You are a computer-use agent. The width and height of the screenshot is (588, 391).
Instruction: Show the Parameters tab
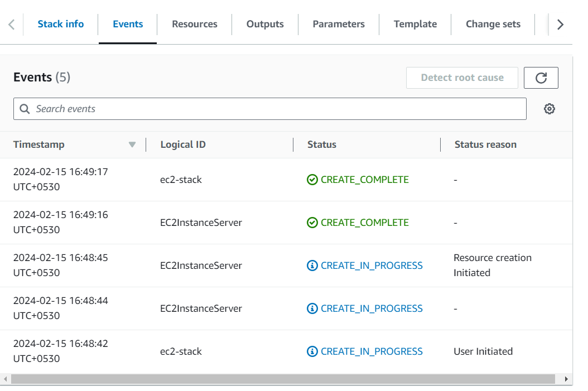coord(339,24)
